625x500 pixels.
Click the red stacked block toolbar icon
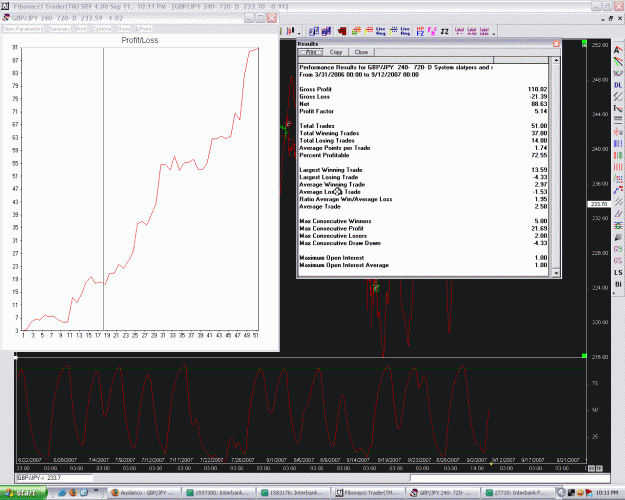[x=342, y=31]
